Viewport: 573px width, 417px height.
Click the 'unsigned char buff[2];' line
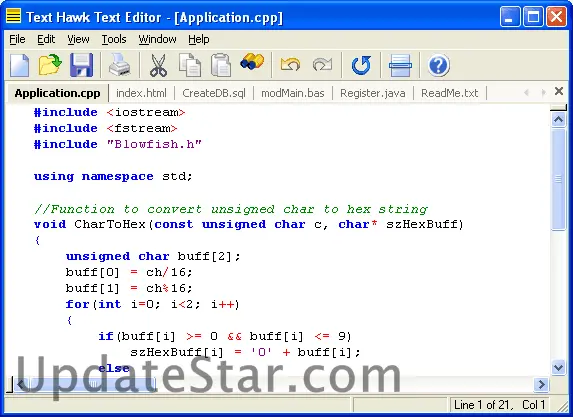(153, 256)
